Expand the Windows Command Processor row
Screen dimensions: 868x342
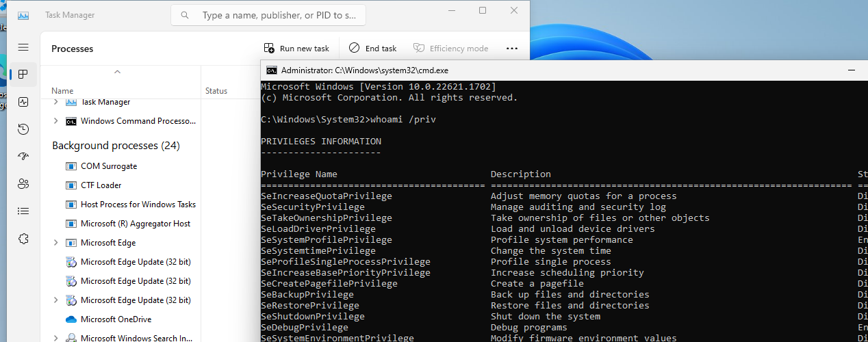[55, 121]
